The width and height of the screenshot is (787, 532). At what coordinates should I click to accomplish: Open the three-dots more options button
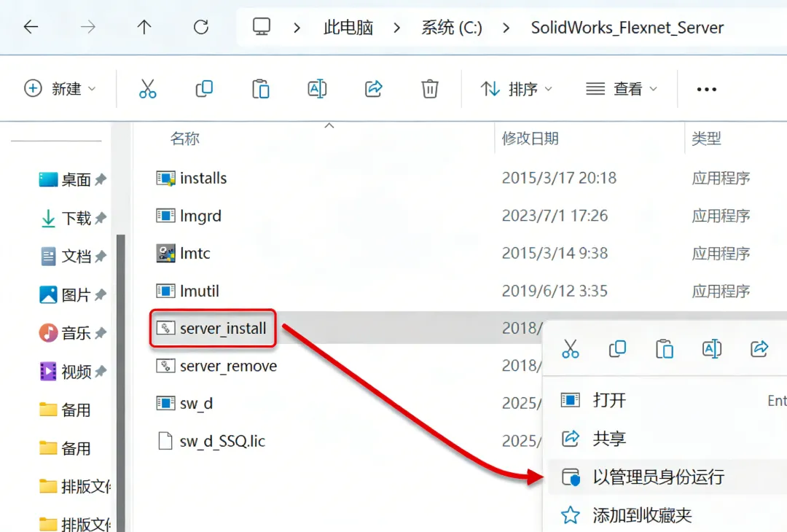pyautogui.click(x=706, y=90)
